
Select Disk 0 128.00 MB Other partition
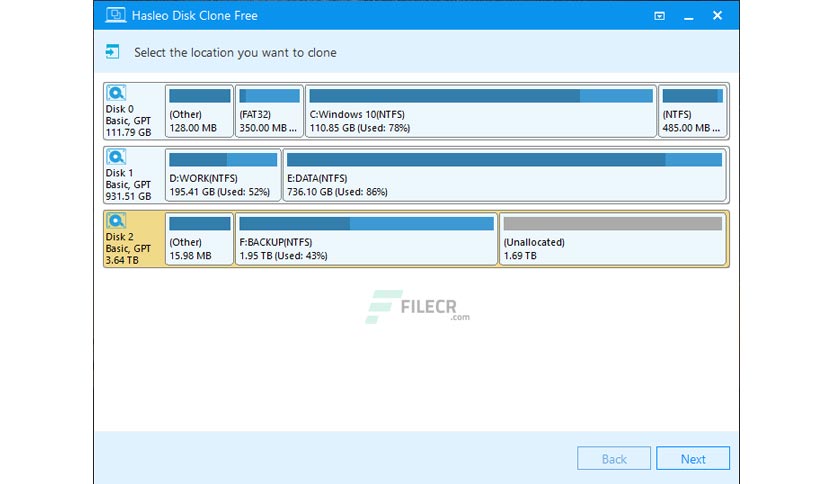(x=199, y=111)
